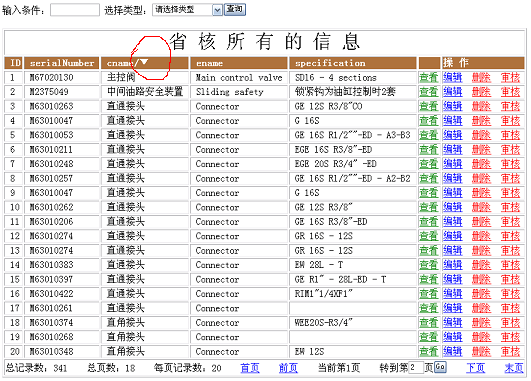Select the 直通接头 cell in row M63010263
Image resolution: width=531 pixels, height=381 pixels.
pos(145,106)
